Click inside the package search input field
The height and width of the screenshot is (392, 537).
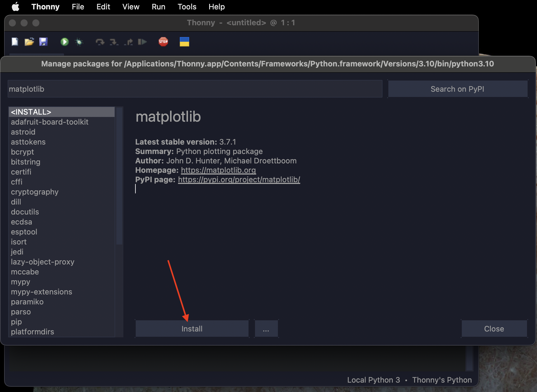195,89
